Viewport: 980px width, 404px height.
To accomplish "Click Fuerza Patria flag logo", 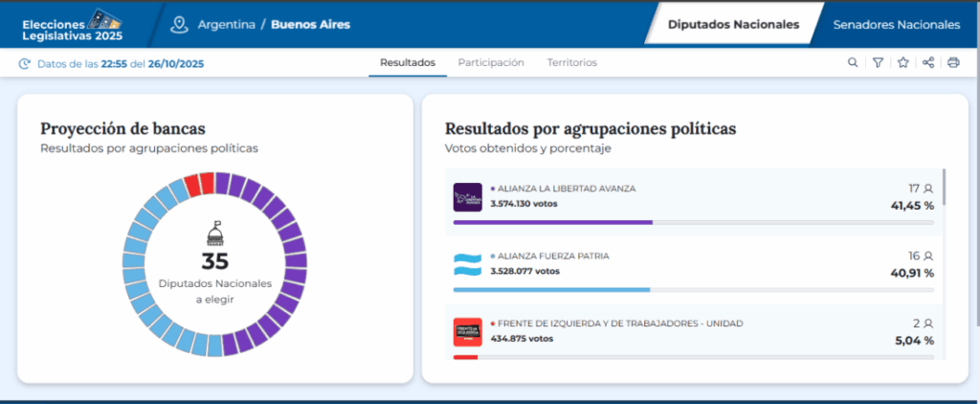I will point(467,264).
